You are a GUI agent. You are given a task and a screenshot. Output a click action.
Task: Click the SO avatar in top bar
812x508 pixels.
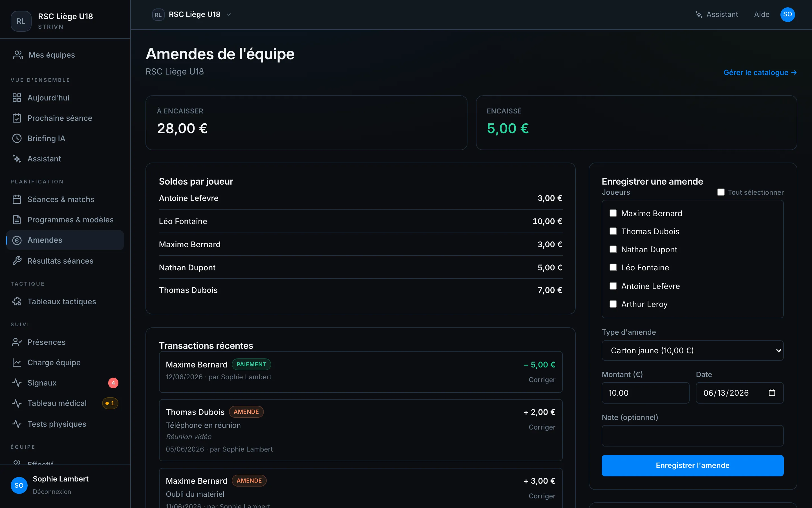click(x=787, y=14)
